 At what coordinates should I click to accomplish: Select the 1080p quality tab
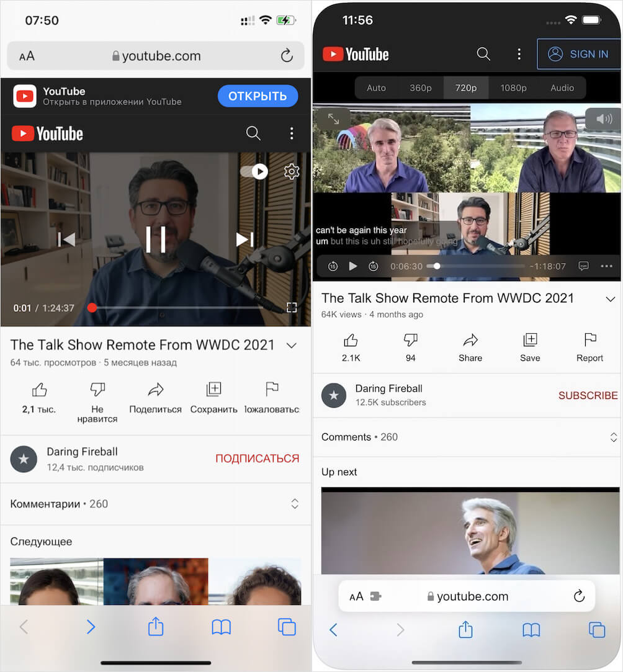click(513, 88)
